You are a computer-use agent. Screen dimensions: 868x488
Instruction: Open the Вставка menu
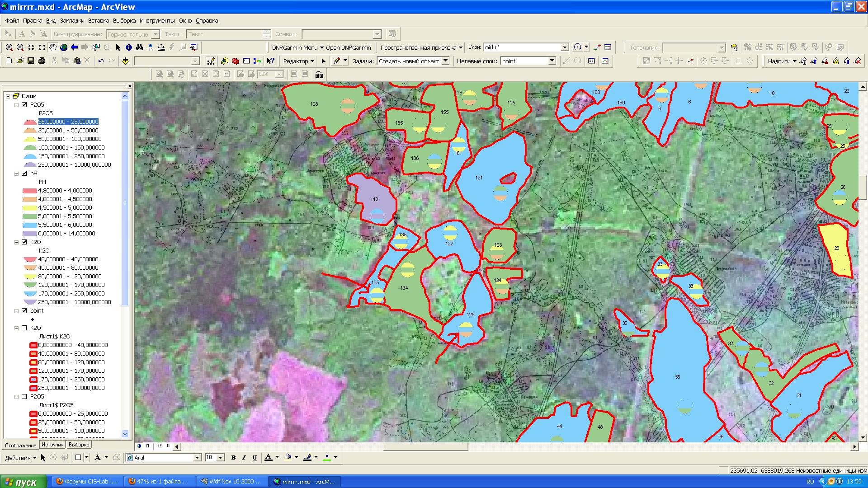click(99, 21)
